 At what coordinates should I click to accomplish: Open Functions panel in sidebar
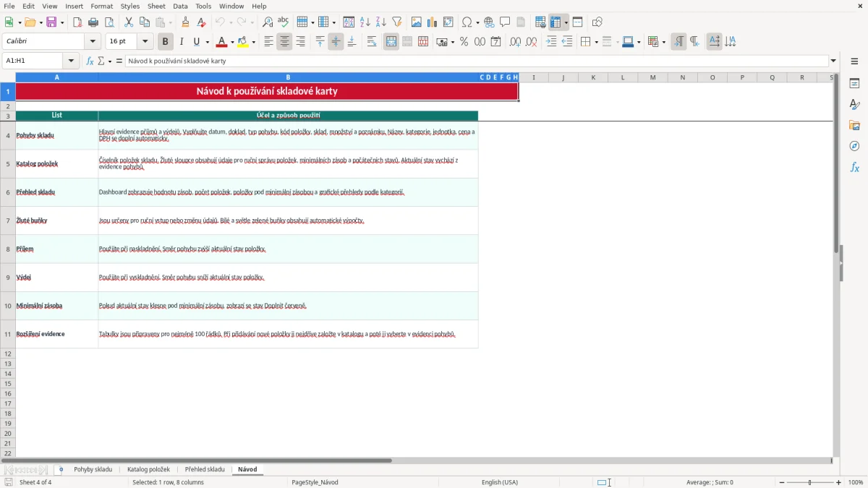854,167
